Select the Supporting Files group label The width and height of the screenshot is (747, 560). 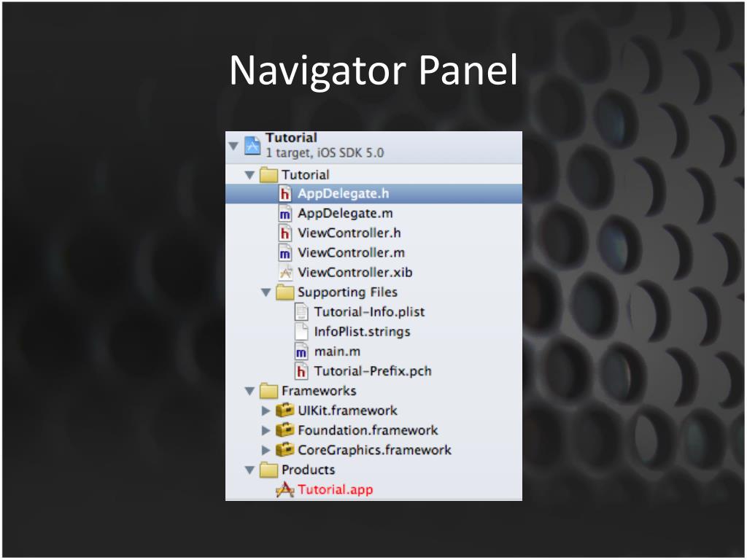(348, 292)
